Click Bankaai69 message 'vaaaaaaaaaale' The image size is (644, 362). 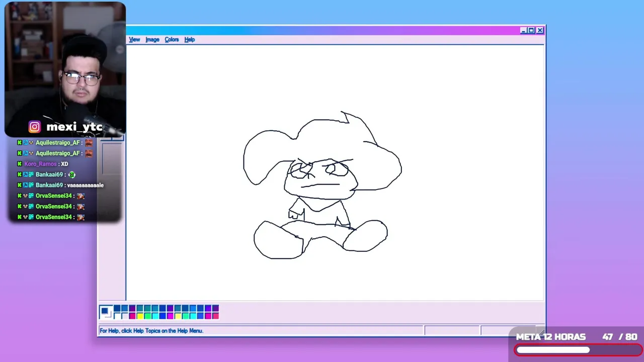[x=60, y=185]
